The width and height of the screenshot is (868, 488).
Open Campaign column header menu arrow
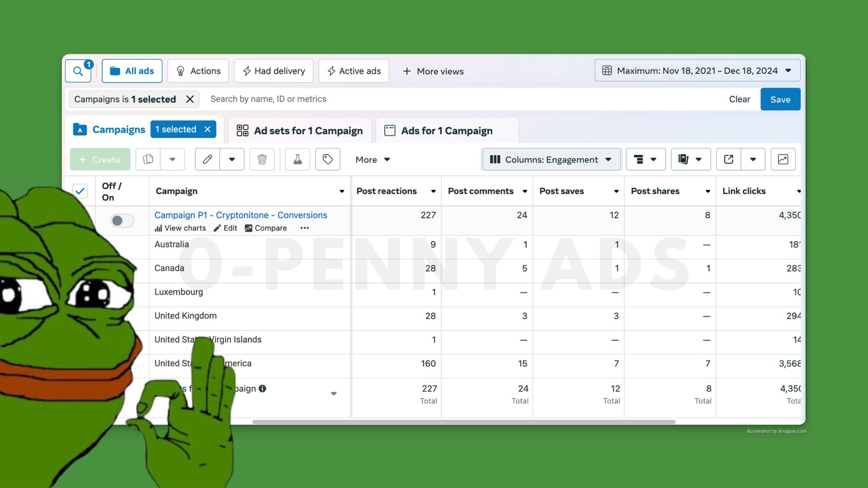(x=342, y=192)
